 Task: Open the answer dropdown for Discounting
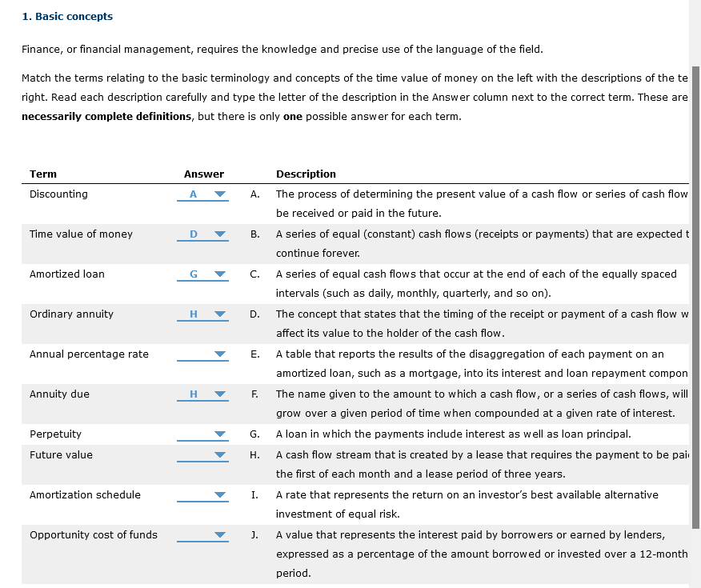click(220, 194)
